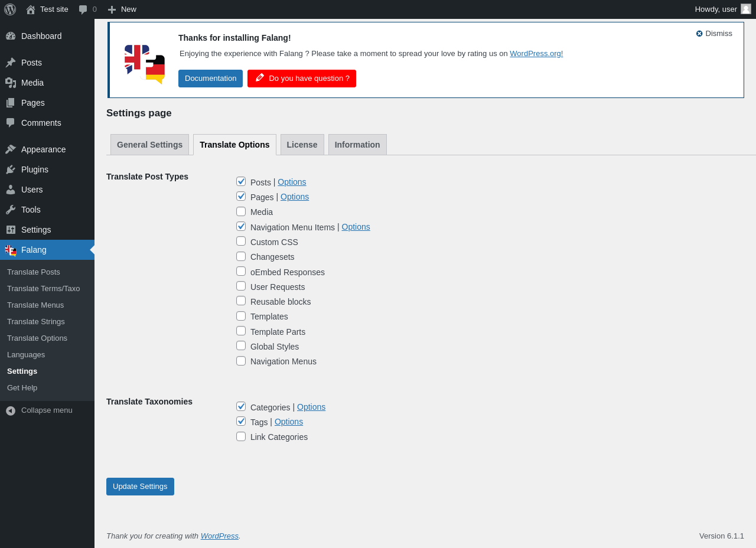Uncheck the Posts post type checkbox
The height and width of the screenshot is (548, 756).
pyautogui.click(x=241, y=181)
